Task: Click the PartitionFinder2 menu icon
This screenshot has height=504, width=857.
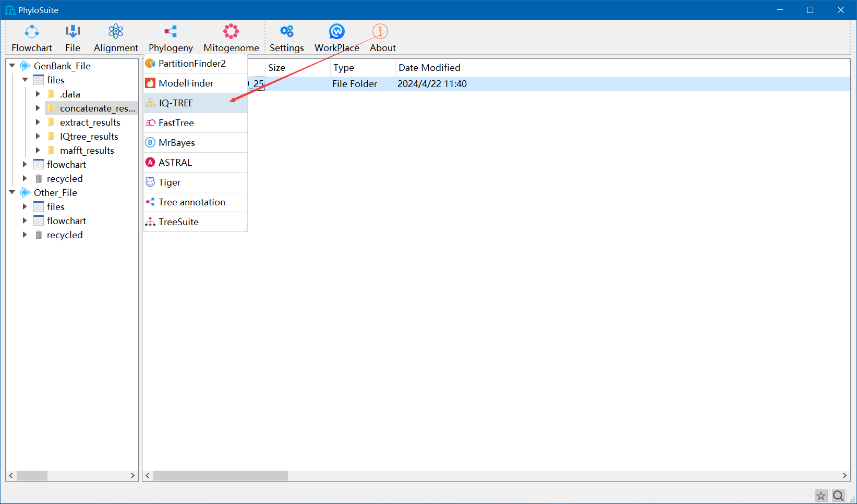Action: [x=150, y=64]
